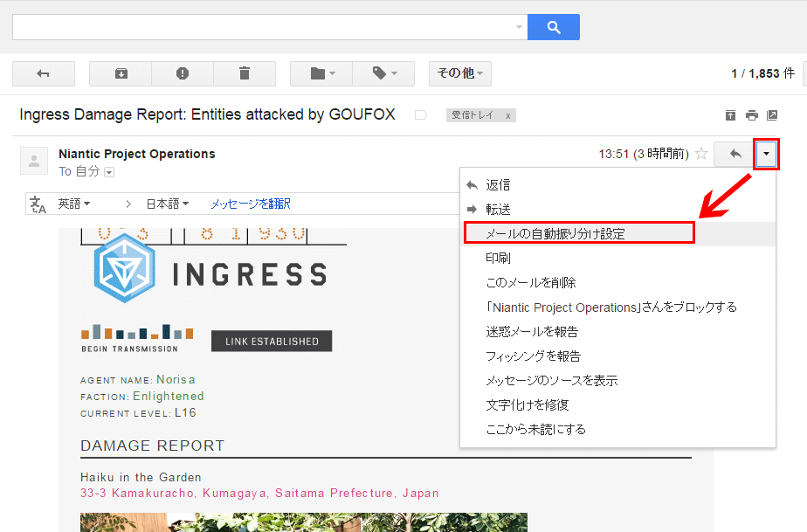Screen dimensions: 807x532
Task: Show recipient details arrow next to 自分
Action: (x=109, y=172)
